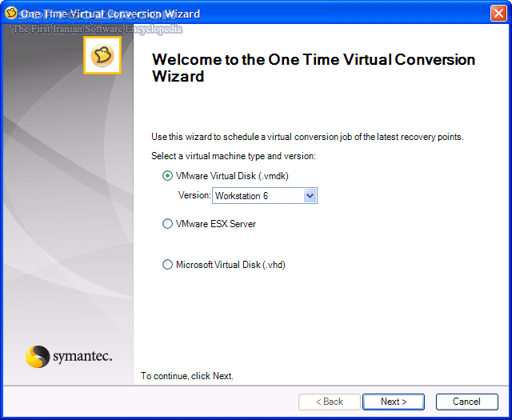512x420 pixels.
Task: Click the "Use this wizard to schedule" description
Action: [307, 137]
